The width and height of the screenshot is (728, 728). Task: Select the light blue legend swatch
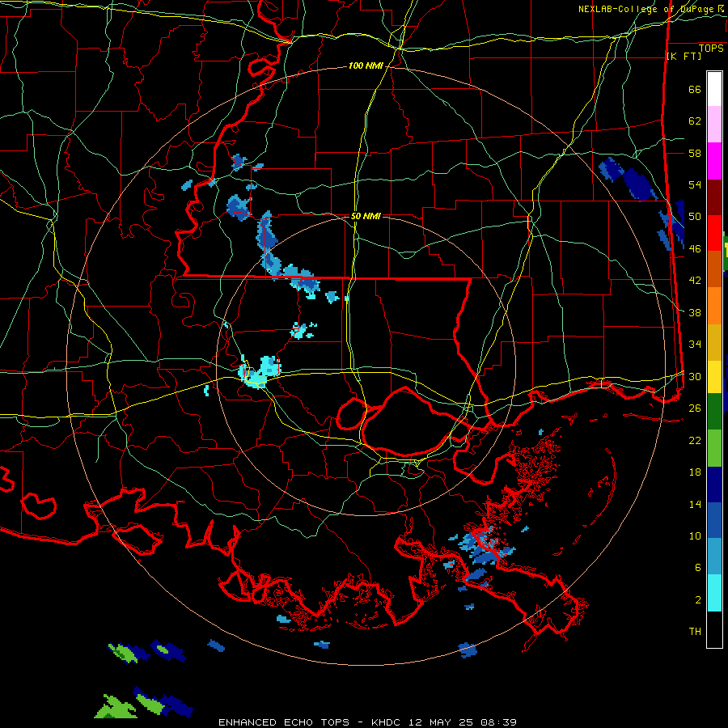click(714, 557)
